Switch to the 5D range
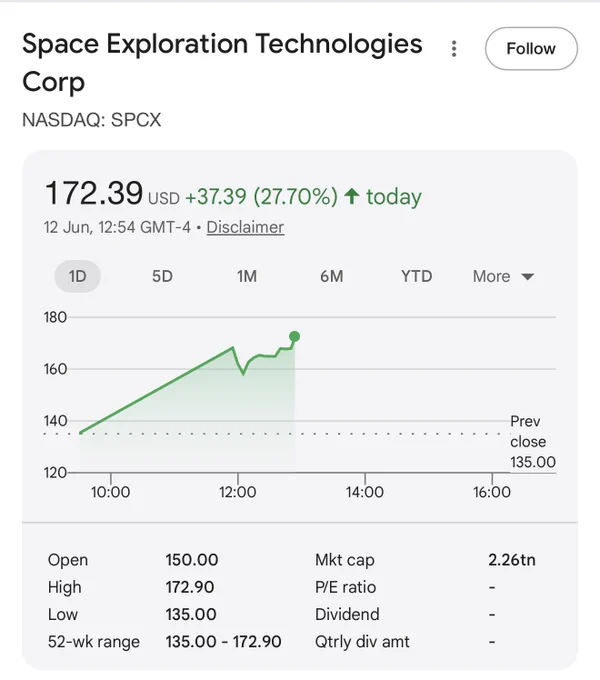Screen dimensions: 600x680 (162, 276)
